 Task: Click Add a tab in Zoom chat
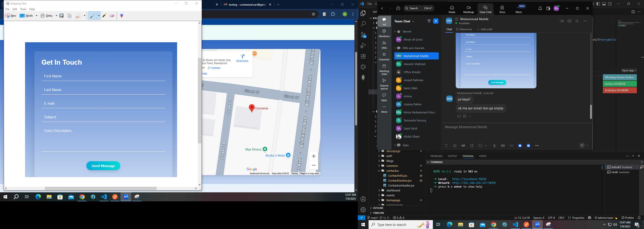point(485,30)
